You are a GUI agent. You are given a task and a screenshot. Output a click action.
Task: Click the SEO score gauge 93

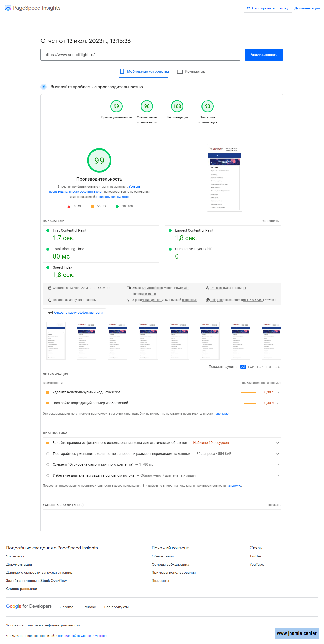tap(208, 106)
